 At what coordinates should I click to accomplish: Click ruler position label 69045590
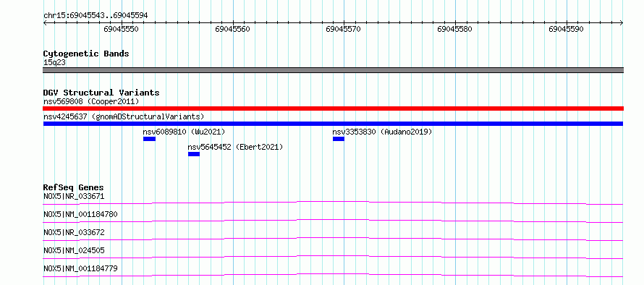pyautogui.click(x=566, y=29)
